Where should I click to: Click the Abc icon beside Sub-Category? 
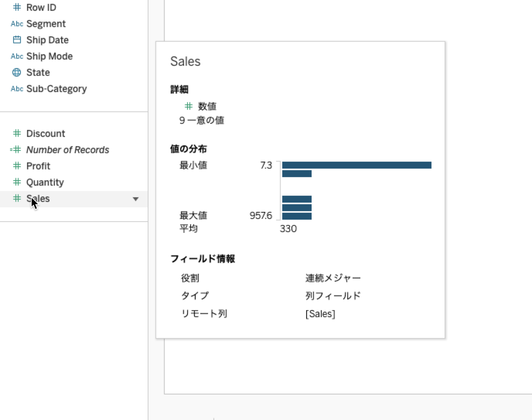click(17, 89)
